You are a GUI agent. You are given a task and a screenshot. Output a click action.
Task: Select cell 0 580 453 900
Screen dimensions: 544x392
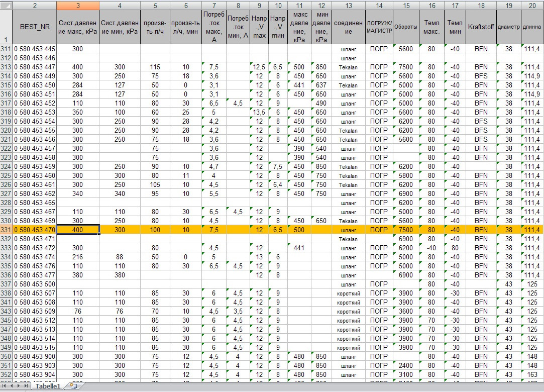click(x=34, y=356)
